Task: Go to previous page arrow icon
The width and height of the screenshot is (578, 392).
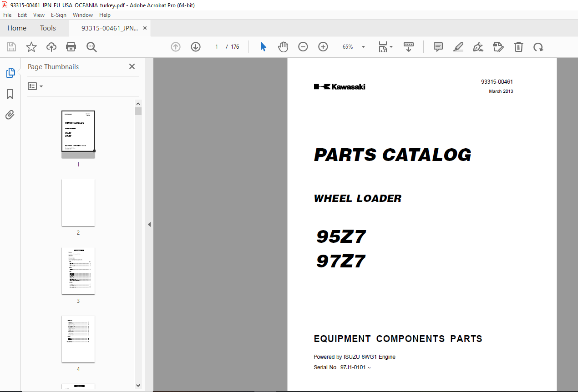Action: 176,47
